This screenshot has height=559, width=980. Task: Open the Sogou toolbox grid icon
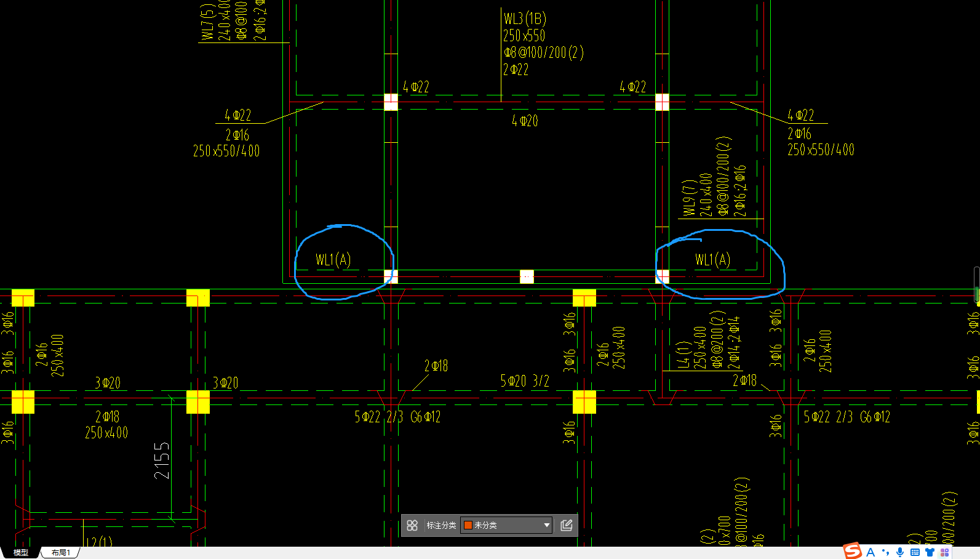945,552
